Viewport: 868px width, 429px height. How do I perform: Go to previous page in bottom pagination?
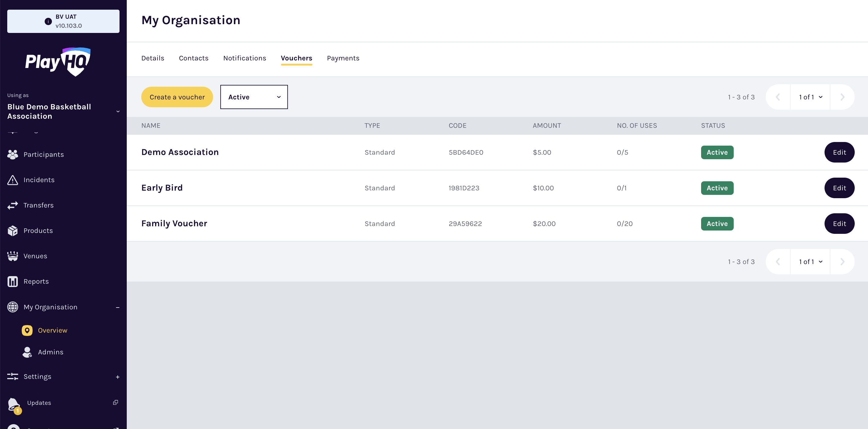[778, 262]
